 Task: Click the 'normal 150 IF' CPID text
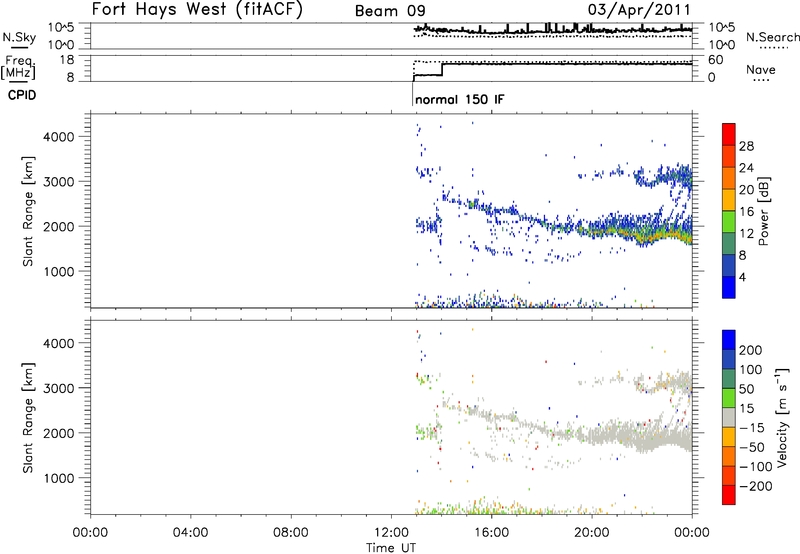click(460, 99)
